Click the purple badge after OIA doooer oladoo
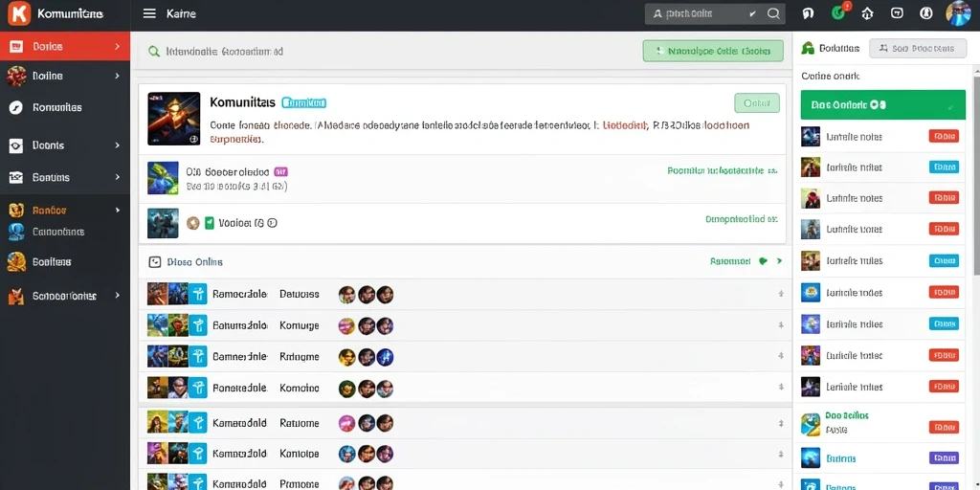 point(280,171)
